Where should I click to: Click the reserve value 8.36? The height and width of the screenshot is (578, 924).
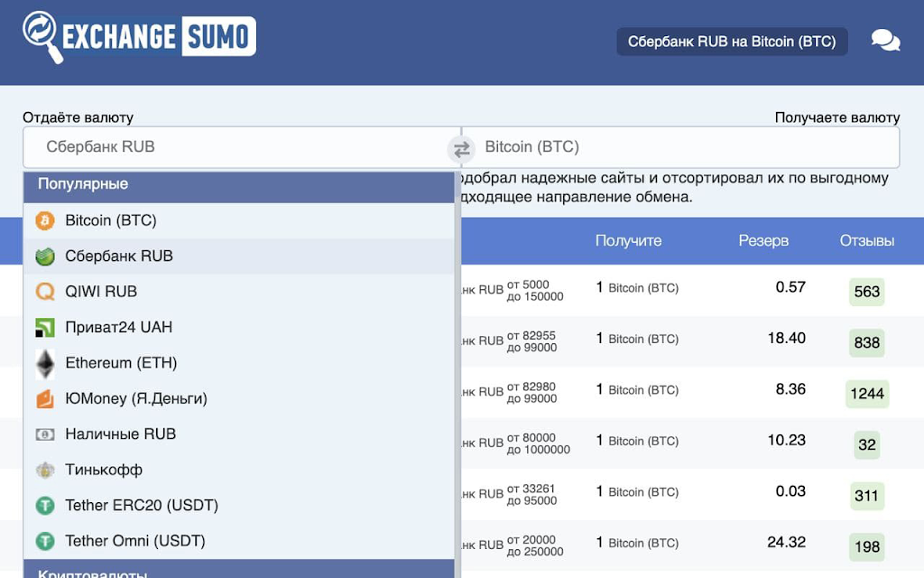[790, 389]
